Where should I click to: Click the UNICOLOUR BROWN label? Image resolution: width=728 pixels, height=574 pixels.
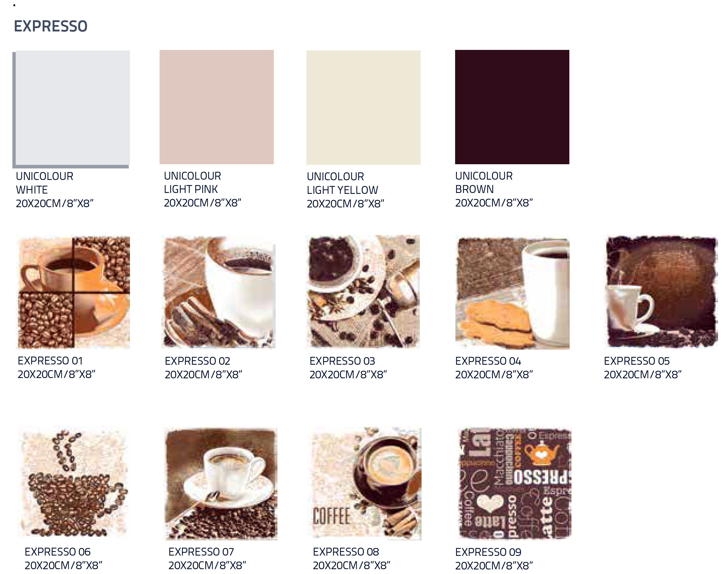click(484, 183)
